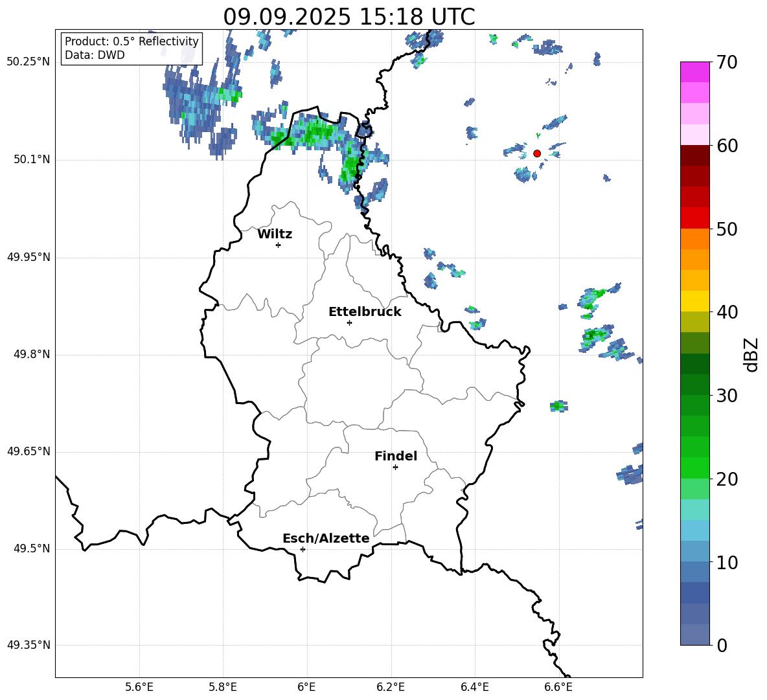Click the 6°E longitude label
Image resolution: width=767 pixels, height=700 pixels.
[x=306, y=687]
